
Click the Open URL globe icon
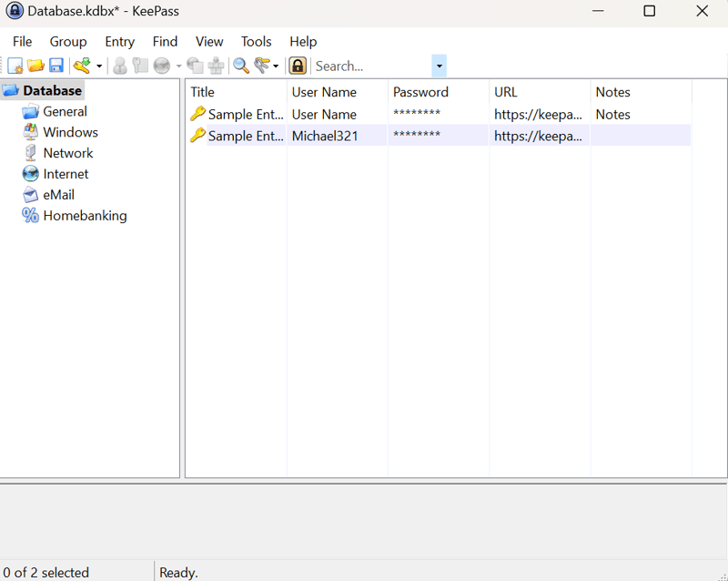[162, 66]
